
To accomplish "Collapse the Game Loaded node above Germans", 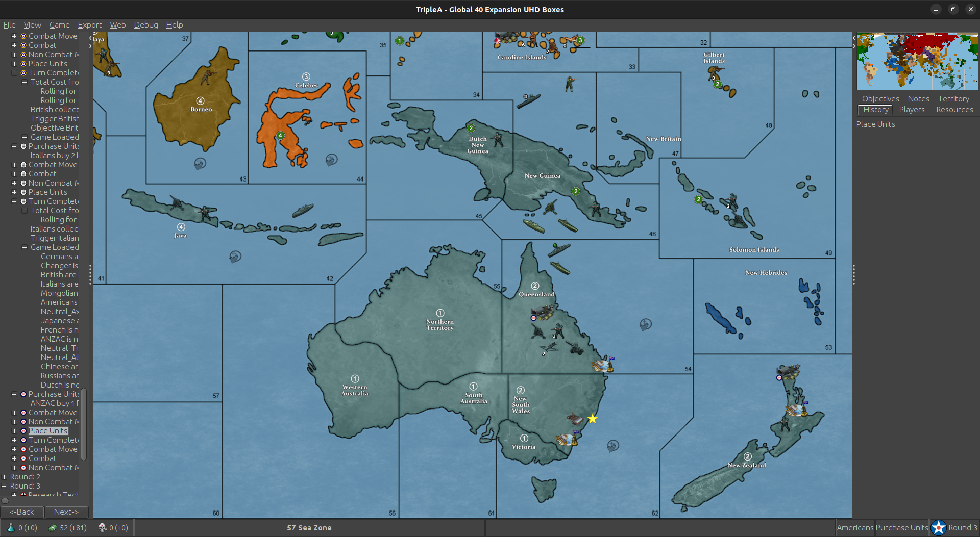I will click(24, 247).
